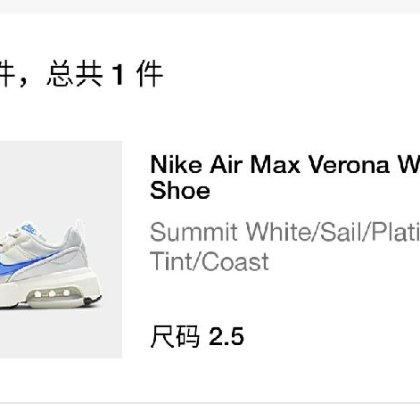
Task: Click the word Verona in product name
Action: coord(348,165)
